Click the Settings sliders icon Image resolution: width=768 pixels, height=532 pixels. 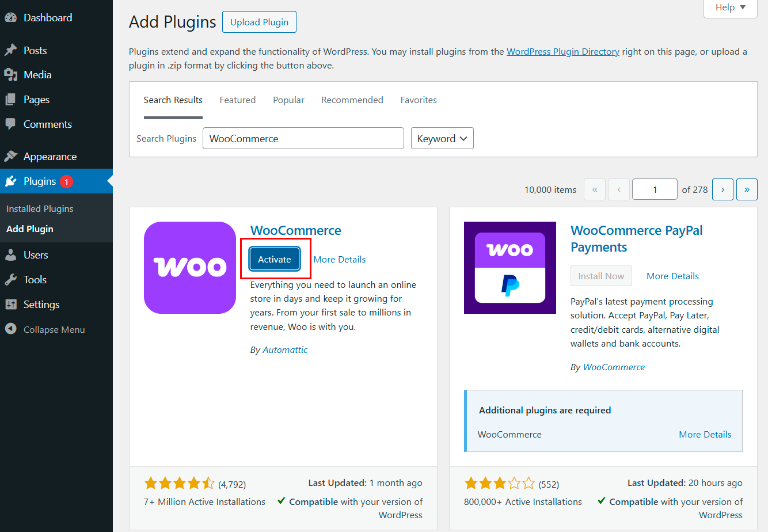click(10, 305)
